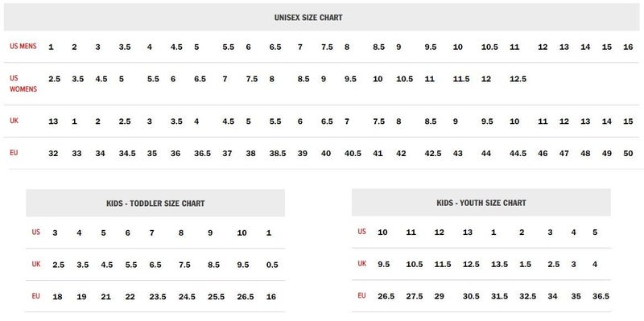
Task: Select US mens size 10.5
Action: click(x=489, y=47)
